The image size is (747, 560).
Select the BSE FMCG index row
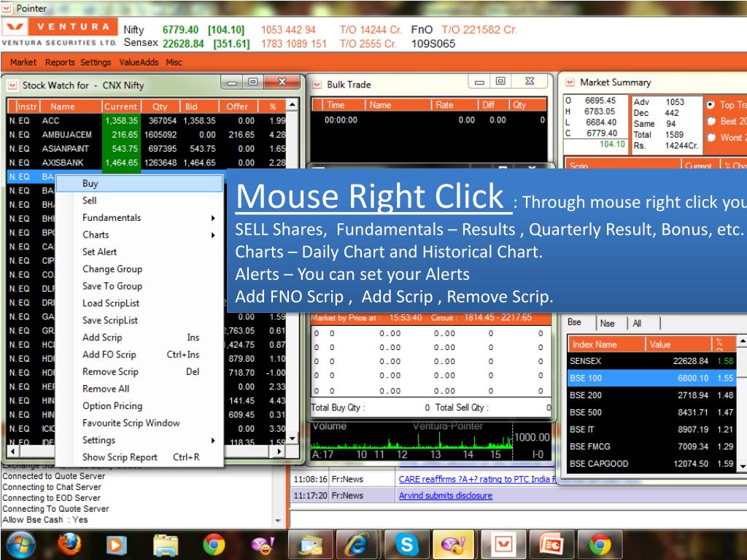tap(651, 447)
